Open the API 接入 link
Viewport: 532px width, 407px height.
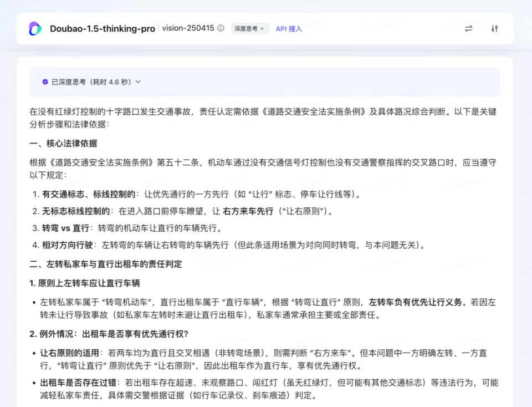pyautogui.click(x=289, y=29)
